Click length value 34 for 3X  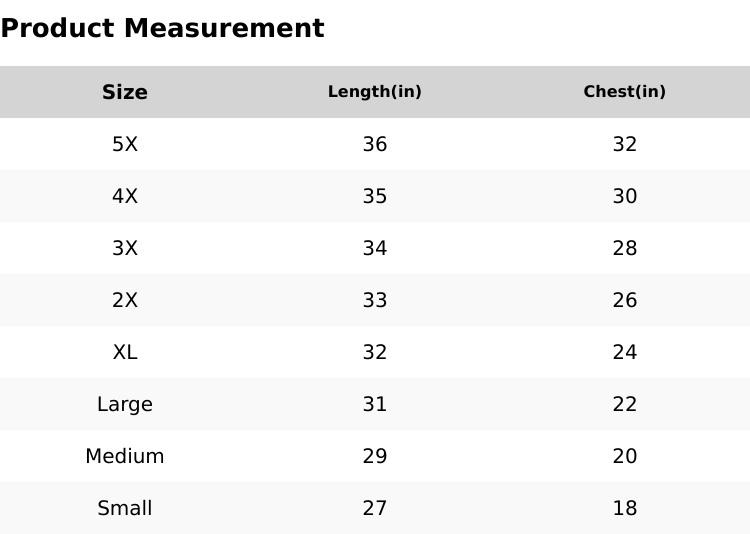pyautogui.click(x=375, y=248)
